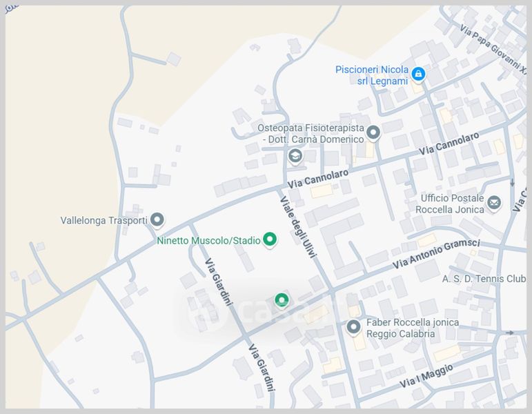This screenshot has height=414, width=532.
Task: Select the Vallelonga Trasporti place name
Action: [x=104, y=221]
